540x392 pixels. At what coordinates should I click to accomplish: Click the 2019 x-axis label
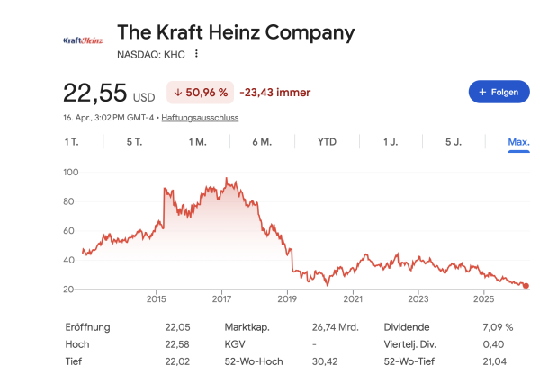(287, 298)
